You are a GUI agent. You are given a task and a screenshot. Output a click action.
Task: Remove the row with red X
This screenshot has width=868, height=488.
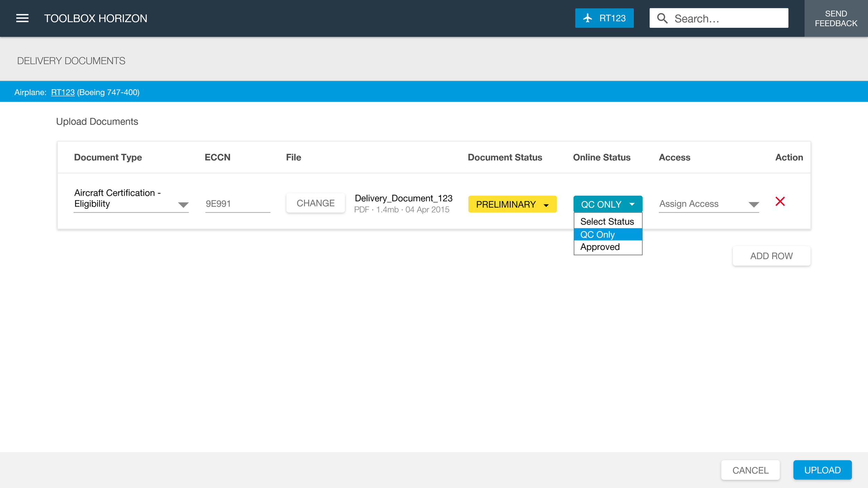pos(780,201)
